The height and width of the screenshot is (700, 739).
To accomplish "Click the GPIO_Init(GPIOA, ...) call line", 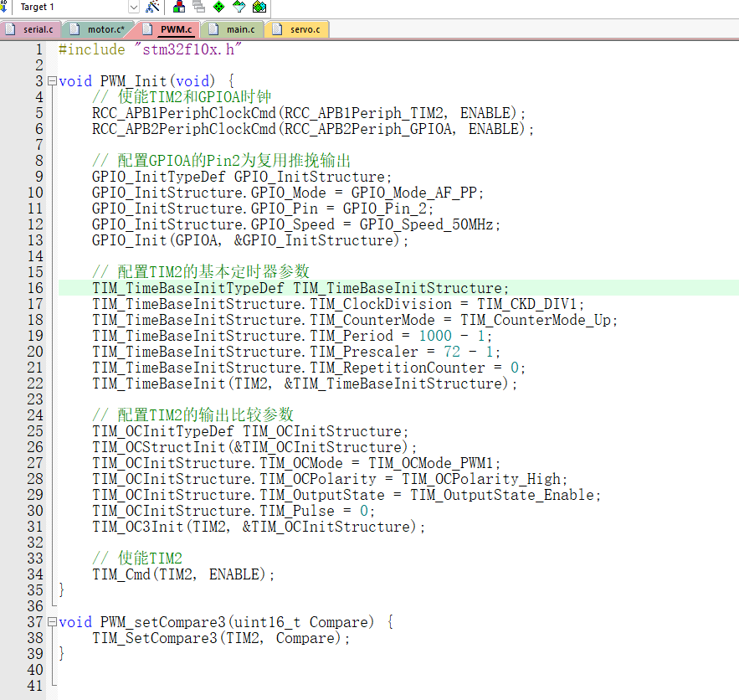I will [x=250, y=240].
